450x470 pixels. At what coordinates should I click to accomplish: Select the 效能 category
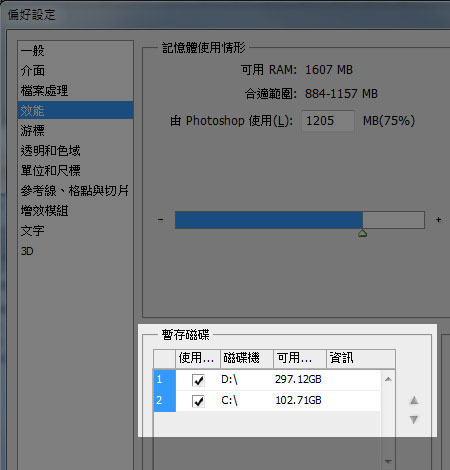75,110
